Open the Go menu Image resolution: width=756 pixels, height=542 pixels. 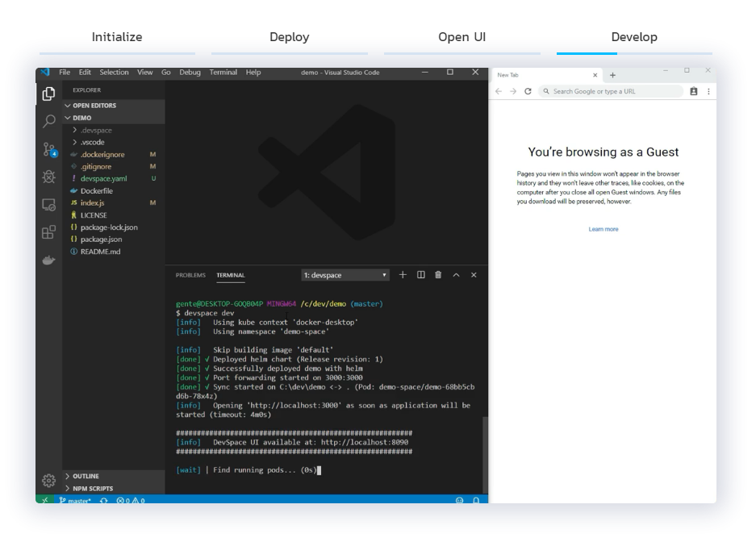[166, 73]
